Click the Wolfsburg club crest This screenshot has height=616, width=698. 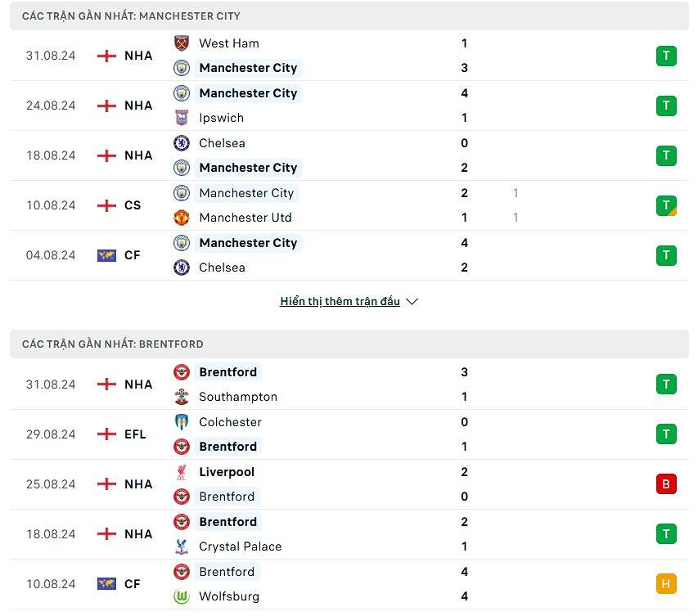pos(182,596)
